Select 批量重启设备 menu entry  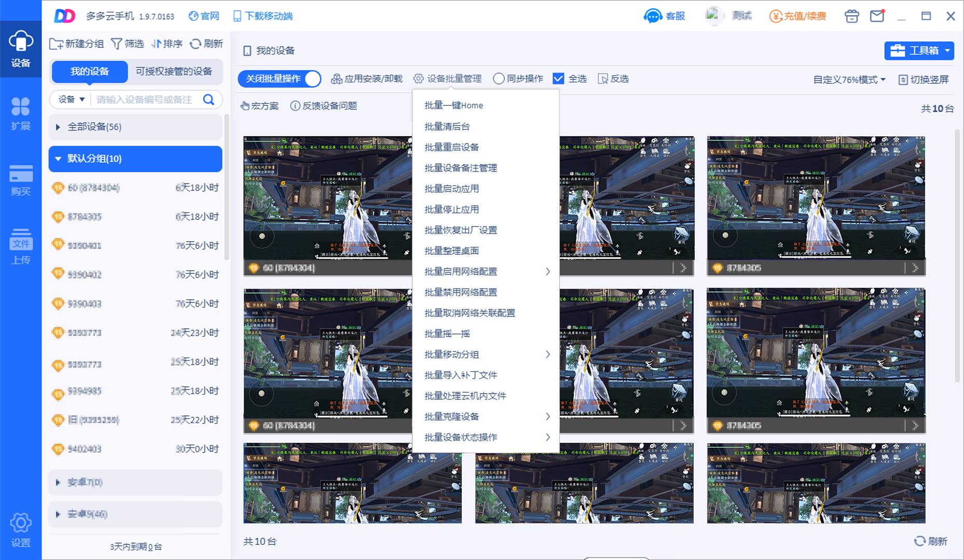pos(486,147)
